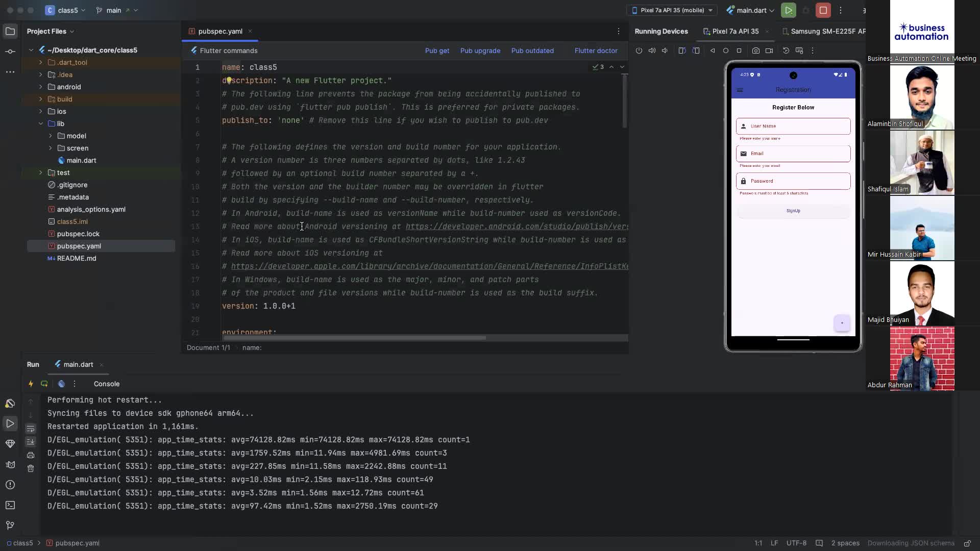Open the Git tool window icon

10,525
